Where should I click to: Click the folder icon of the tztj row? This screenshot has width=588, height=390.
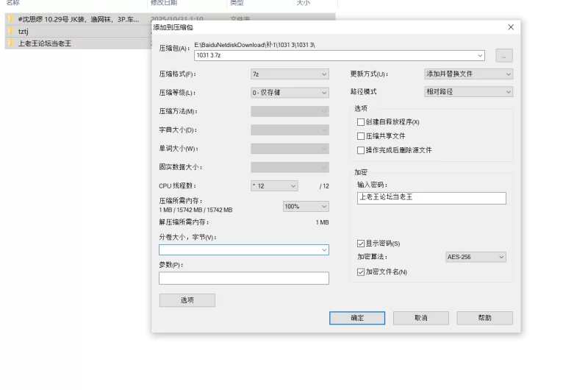[x=11, y=31]
